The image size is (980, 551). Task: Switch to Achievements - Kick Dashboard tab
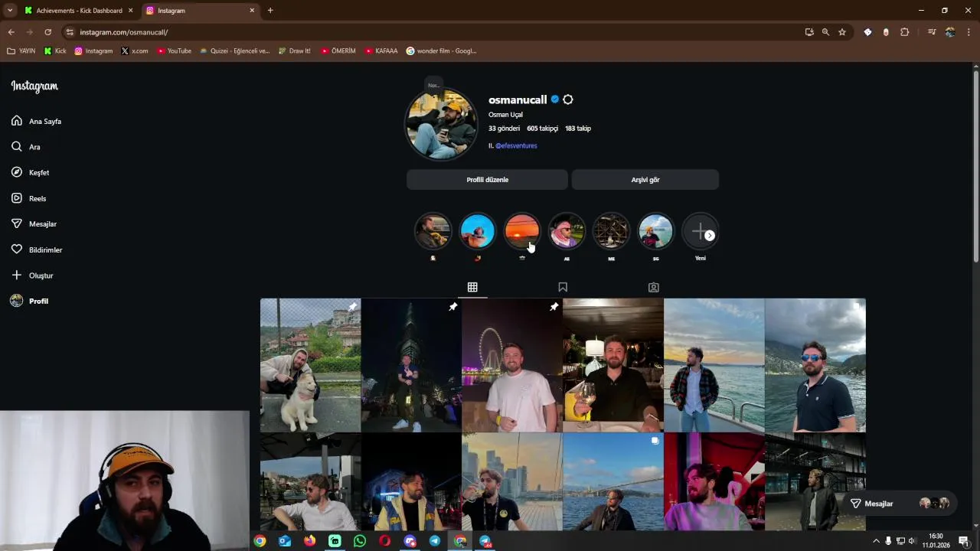pos(79,11)
